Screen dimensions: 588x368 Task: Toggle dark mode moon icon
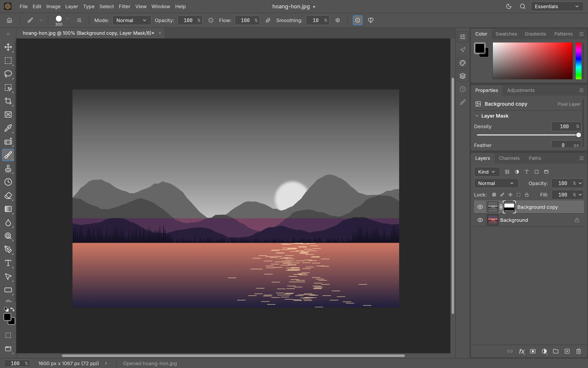pyautogui.click(x=509, y=7)
